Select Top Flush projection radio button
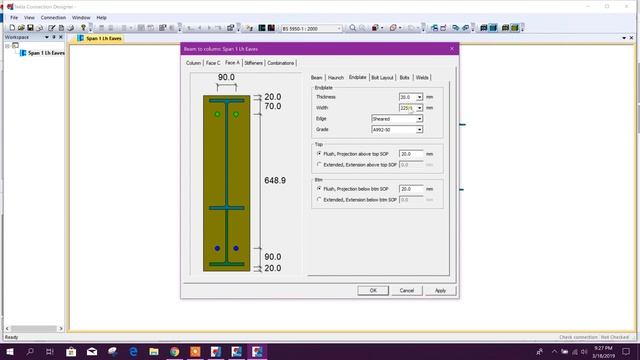The height and width of the screenshot is (360, 640). tap(319, 153)
